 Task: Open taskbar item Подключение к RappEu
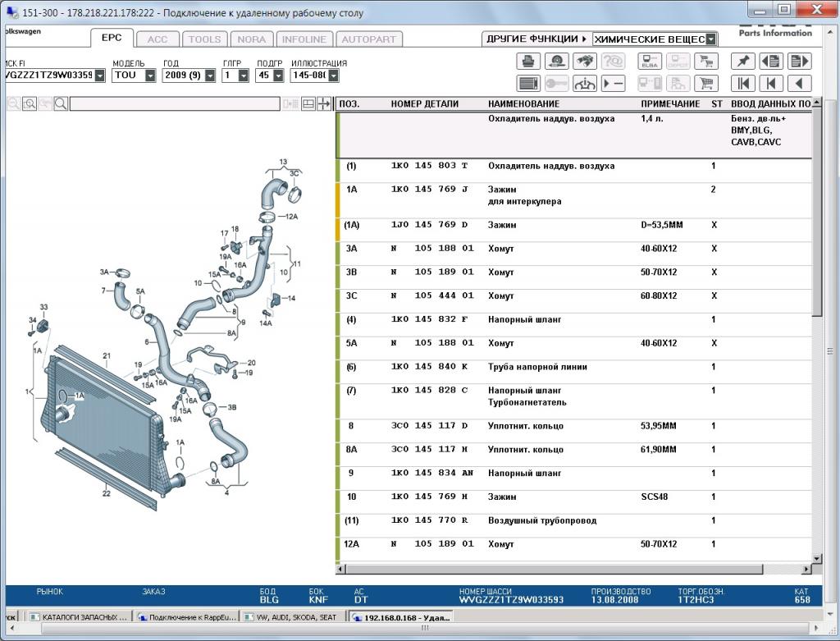pyautogui.click(x=186, y=617)
